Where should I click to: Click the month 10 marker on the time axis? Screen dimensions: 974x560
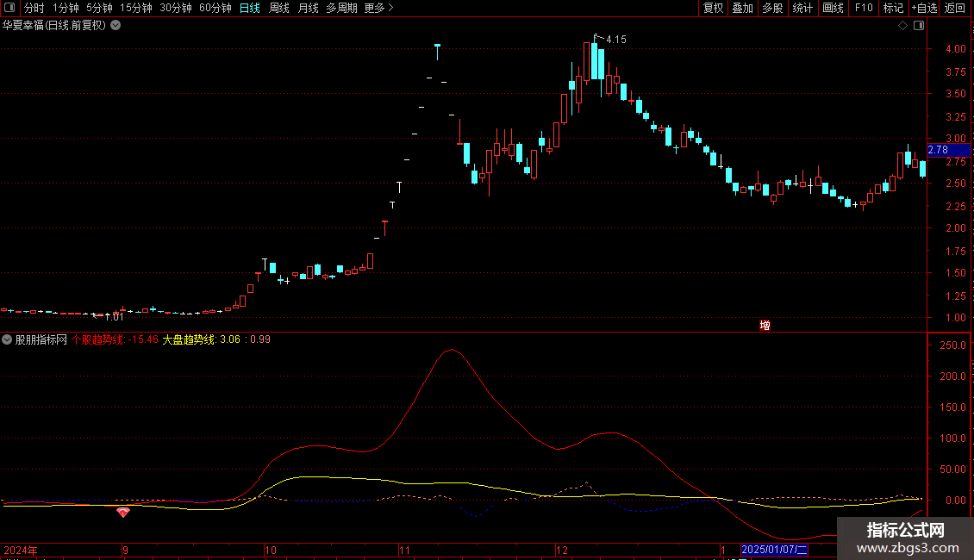tap(270, 550)
